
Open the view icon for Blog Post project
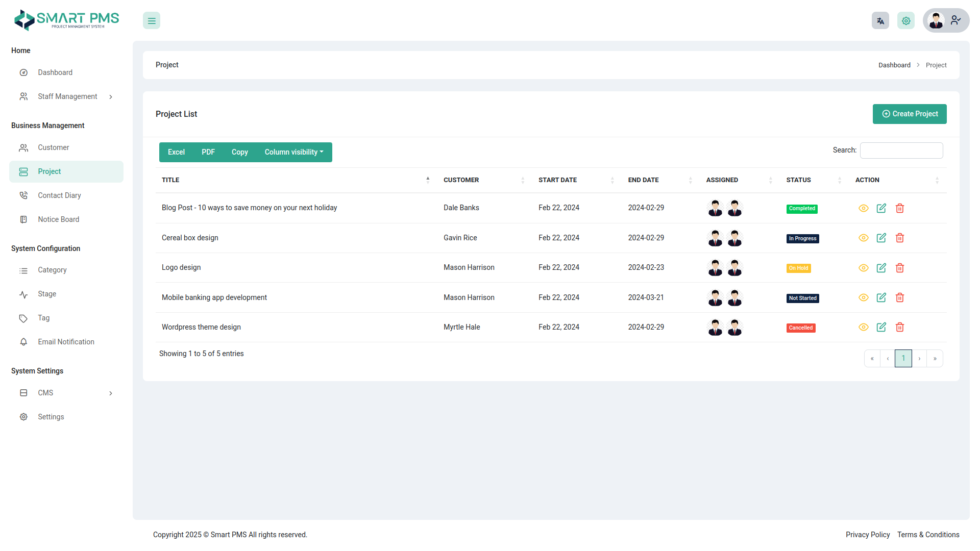pos(864,208)
